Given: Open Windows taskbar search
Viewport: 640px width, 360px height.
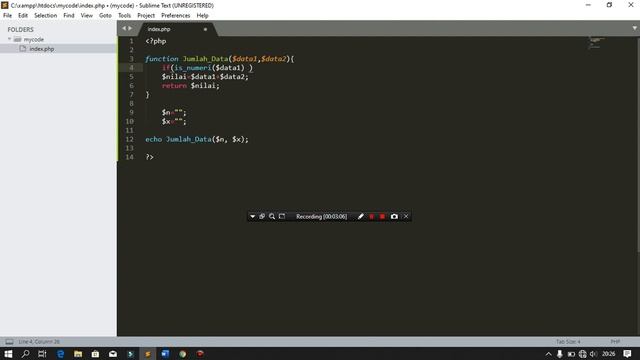Looking at the screenshot, I should [x=25, y=354].
